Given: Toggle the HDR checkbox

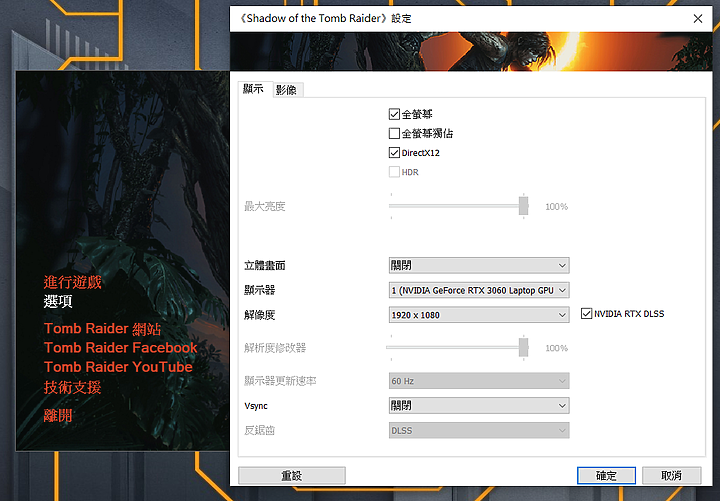Looking at the screenshot, I should coord(394,172).
